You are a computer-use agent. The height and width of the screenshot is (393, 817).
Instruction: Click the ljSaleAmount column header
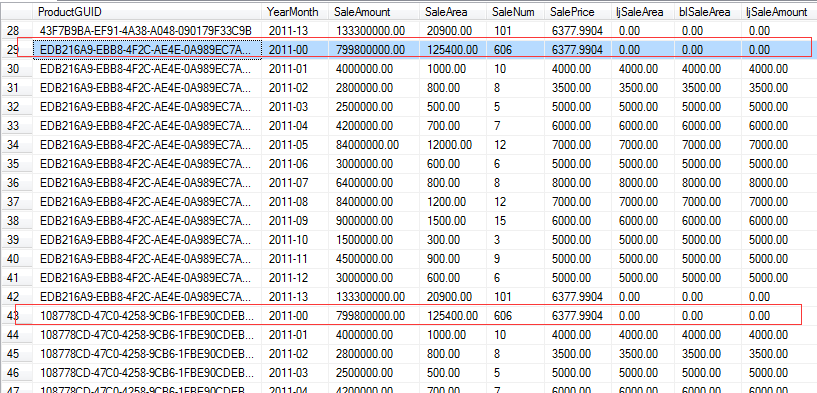pos(780,11)
